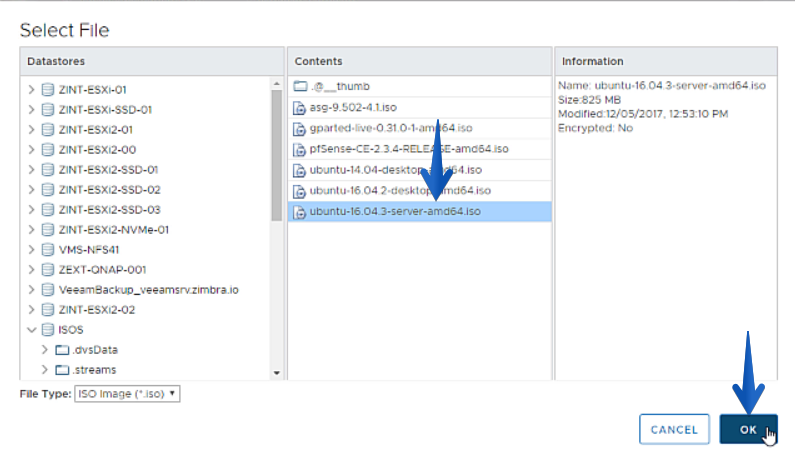Image resolution: width=795 pixels, height=462 pixels.
Task: Click the .dvsData folder icon
Action: click(62, 350)
